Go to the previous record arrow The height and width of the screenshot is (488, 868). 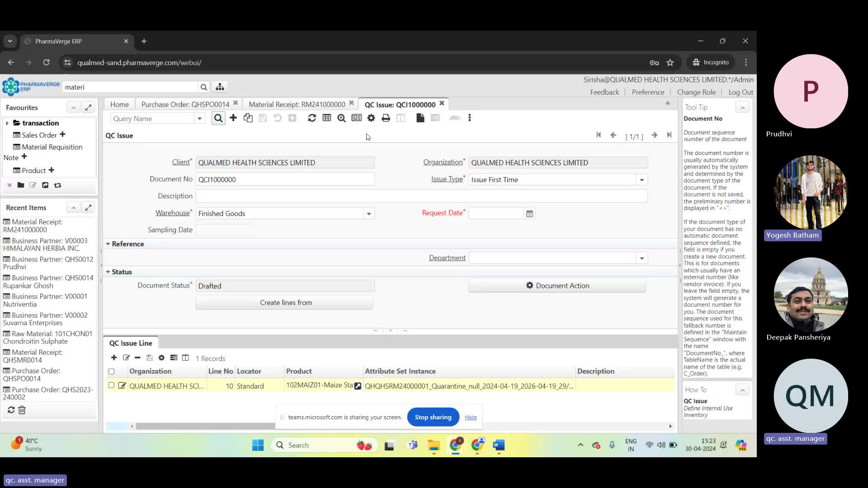pos(613,135)
